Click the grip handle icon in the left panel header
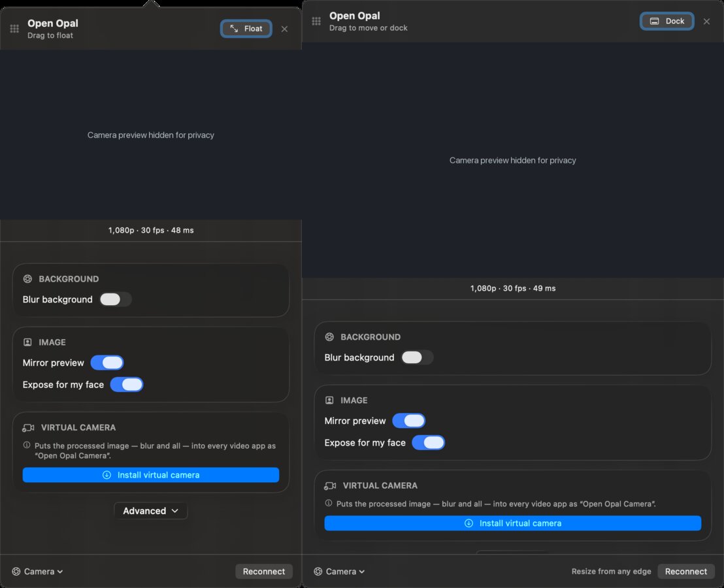The height and width of the screenshot is (588, 724). (x=14, y=29)
